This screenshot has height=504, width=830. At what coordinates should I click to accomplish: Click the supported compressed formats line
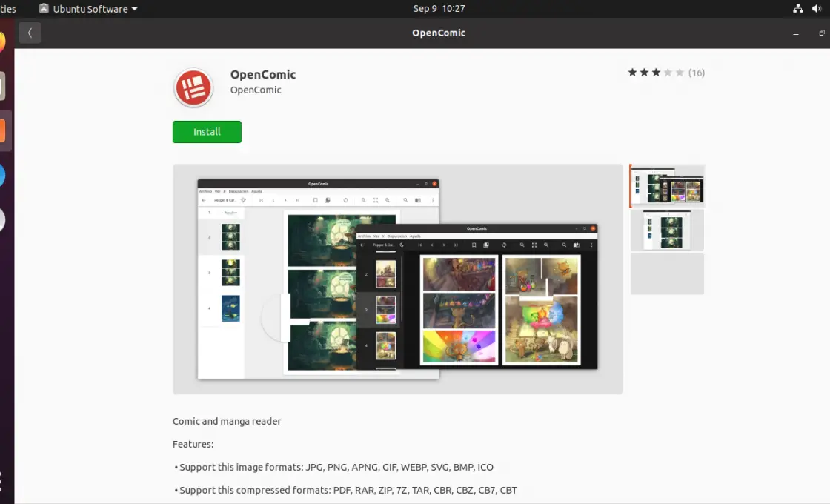tap(345, 490)
